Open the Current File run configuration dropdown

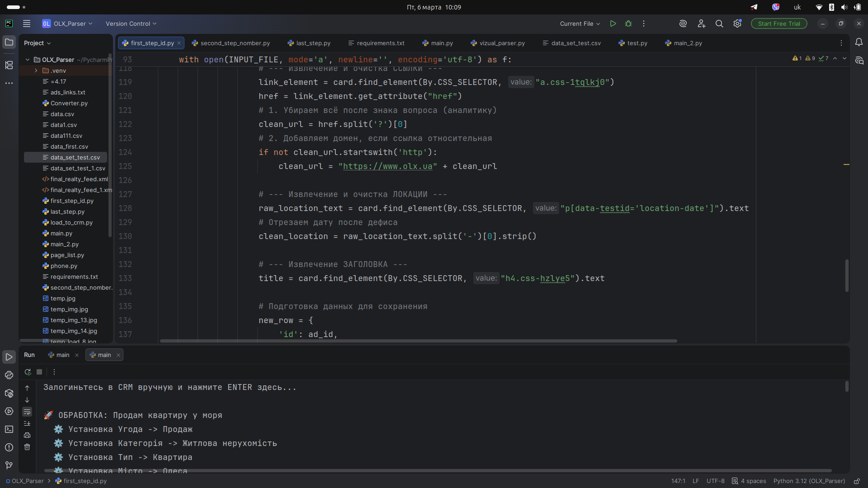(580, 23)
